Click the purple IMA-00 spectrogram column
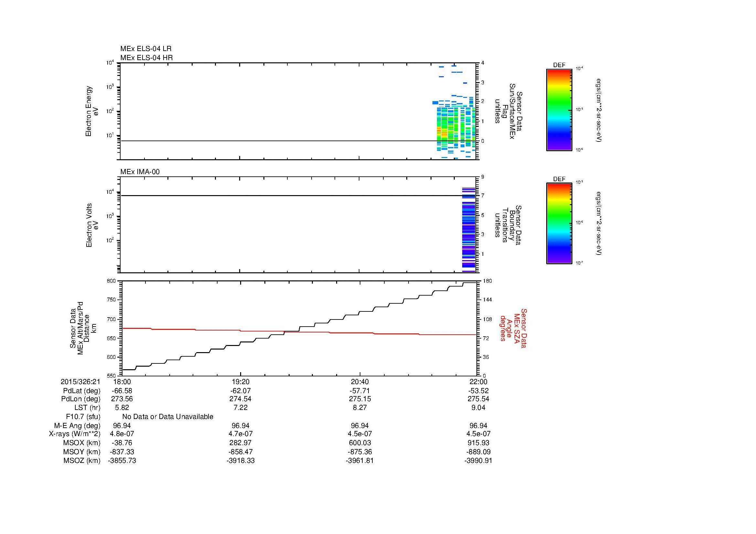The height and width of the screenshot is (534, 756). point(469,230)
